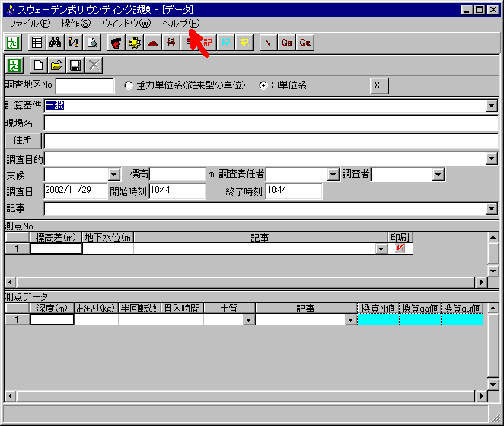Open the 天候 dropdown arrow
Image resolution: width=504 pixels, height=426 pixels.
113,175
